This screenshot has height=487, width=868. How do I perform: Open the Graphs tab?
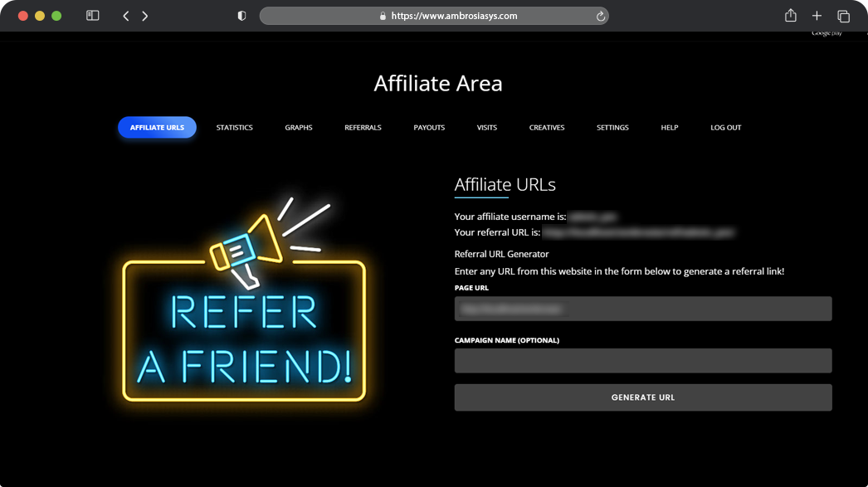pos(299,127)
